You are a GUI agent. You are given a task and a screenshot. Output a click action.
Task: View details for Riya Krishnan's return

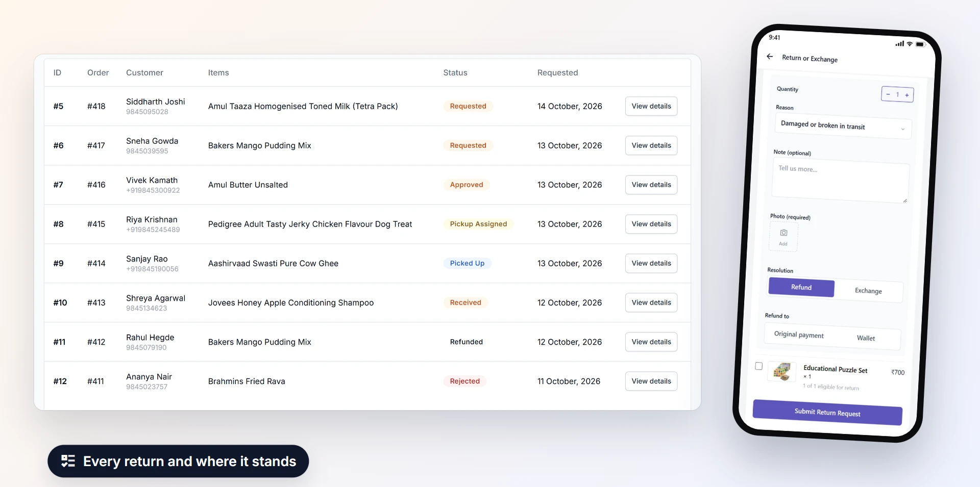(651, 224)
